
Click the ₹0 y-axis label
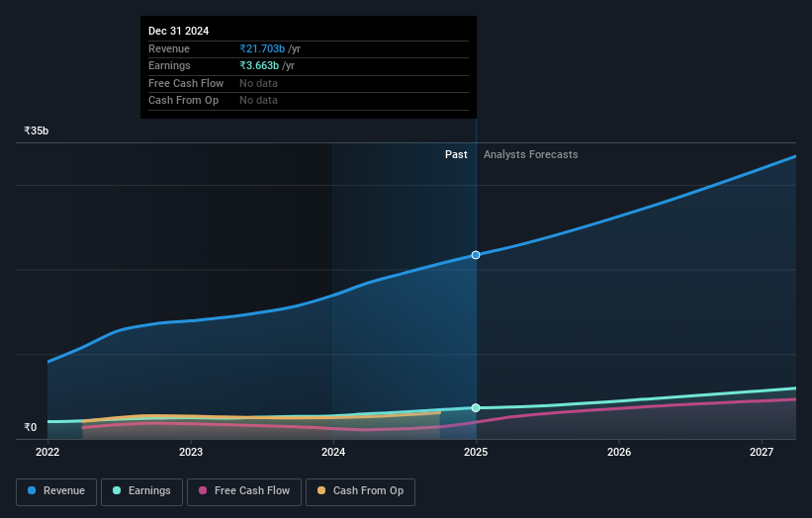(x=31, y=427)
